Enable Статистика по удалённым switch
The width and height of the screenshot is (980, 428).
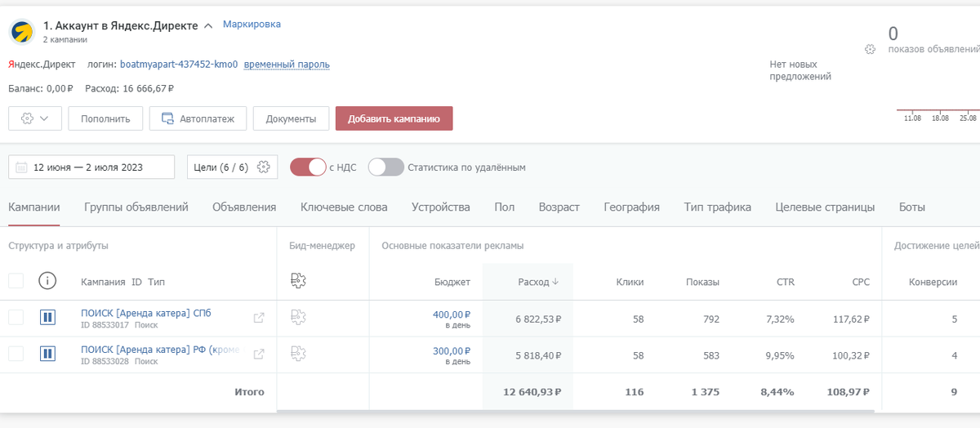[385, 167]
